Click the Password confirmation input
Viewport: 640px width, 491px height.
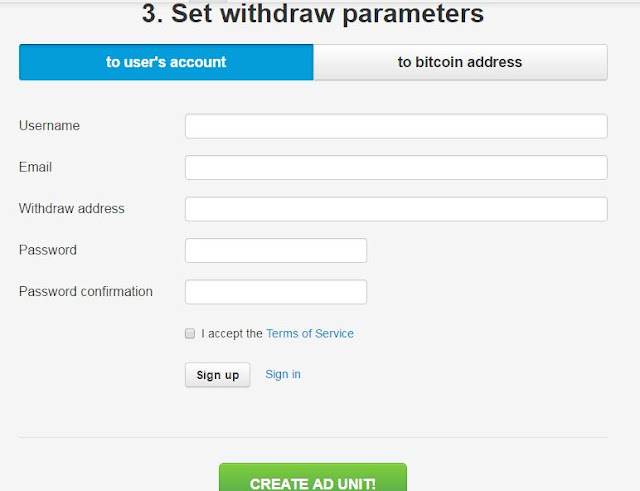(x=276, y=292)
